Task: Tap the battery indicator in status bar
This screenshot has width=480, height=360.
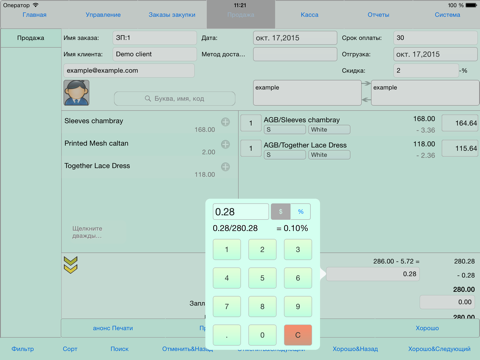Action: click(471, 5)
